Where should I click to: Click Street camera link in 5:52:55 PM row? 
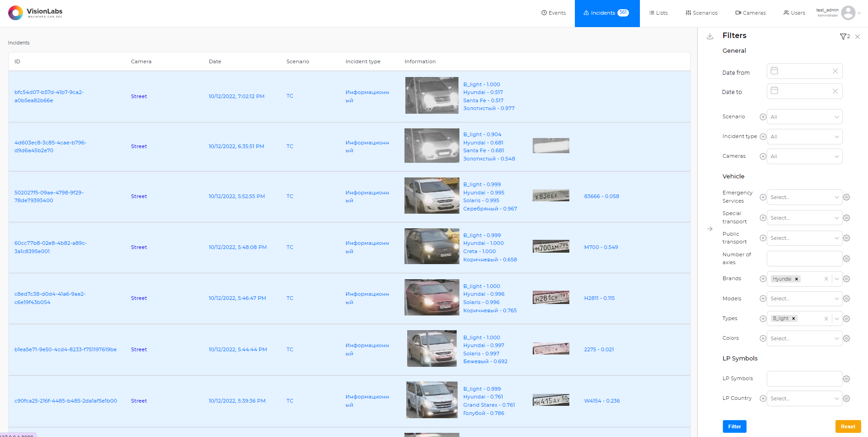(x=139, y=196)
